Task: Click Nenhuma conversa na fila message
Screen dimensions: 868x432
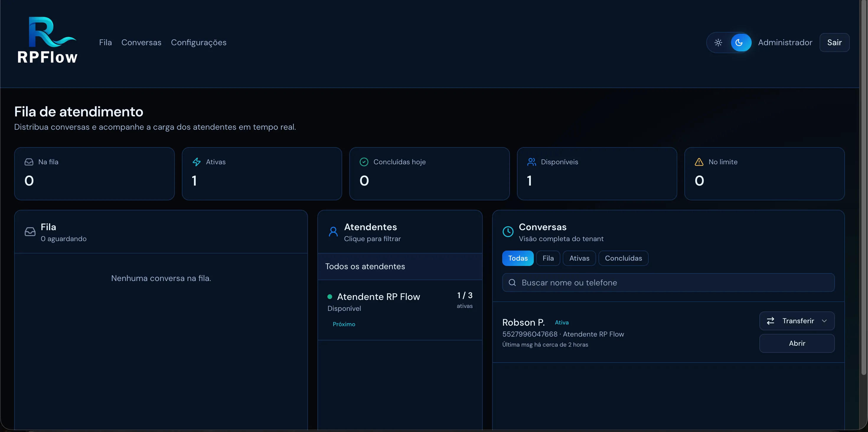Action: click(161, 278)
